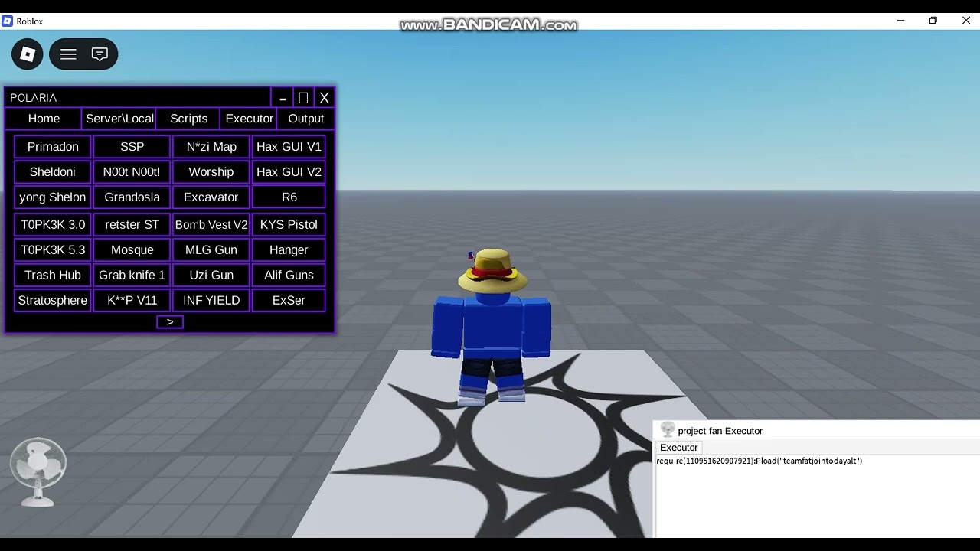
Task: Click the ExSer button
Action: point(289,301)
